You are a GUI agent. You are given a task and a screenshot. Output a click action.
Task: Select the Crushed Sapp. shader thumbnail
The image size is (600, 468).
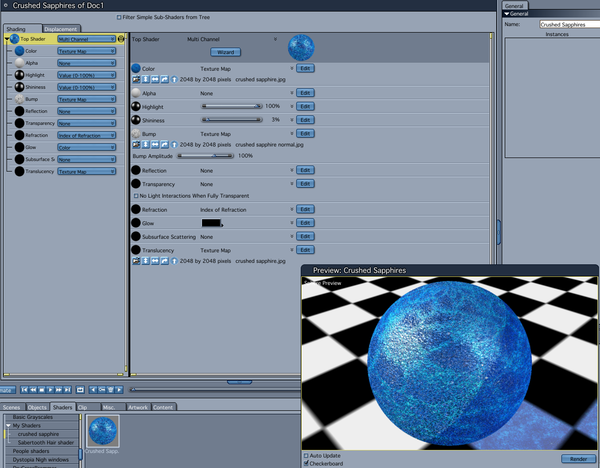pyautogui.click(x=103, y=431)
